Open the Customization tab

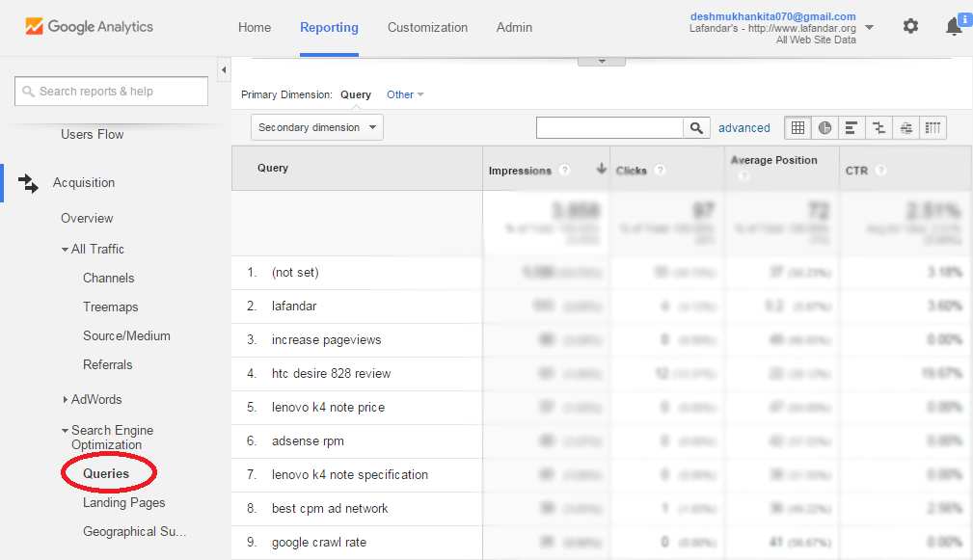pos(427,27)
